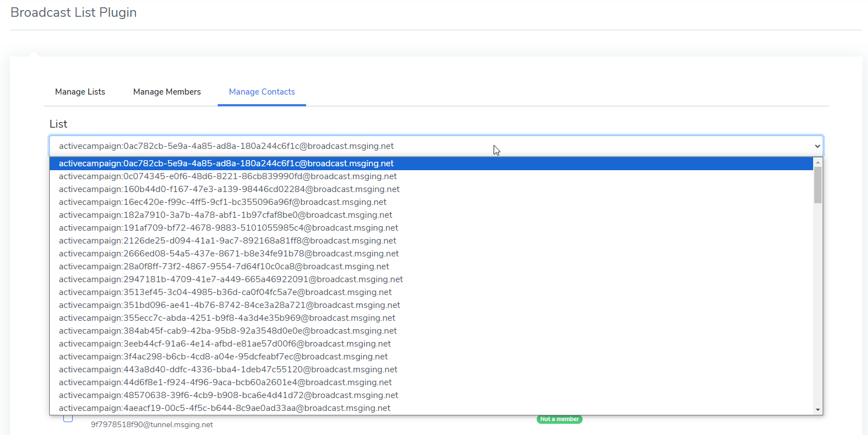Viewport: 868px width, 435px height.
Task: Open the Manage Members tab
Action: [x=167, y=92]
